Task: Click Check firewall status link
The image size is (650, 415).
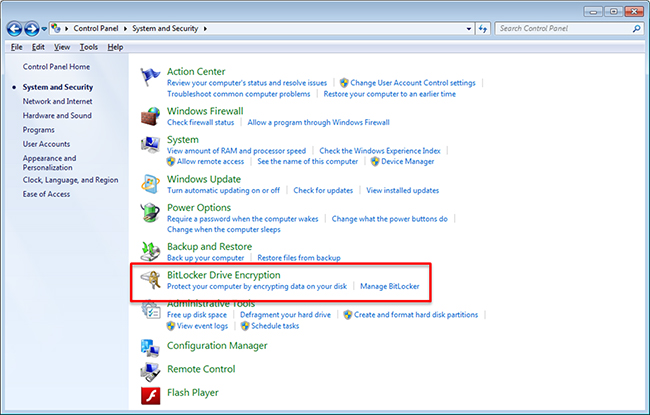Action: pyautogui.click(x=200, y=122)
